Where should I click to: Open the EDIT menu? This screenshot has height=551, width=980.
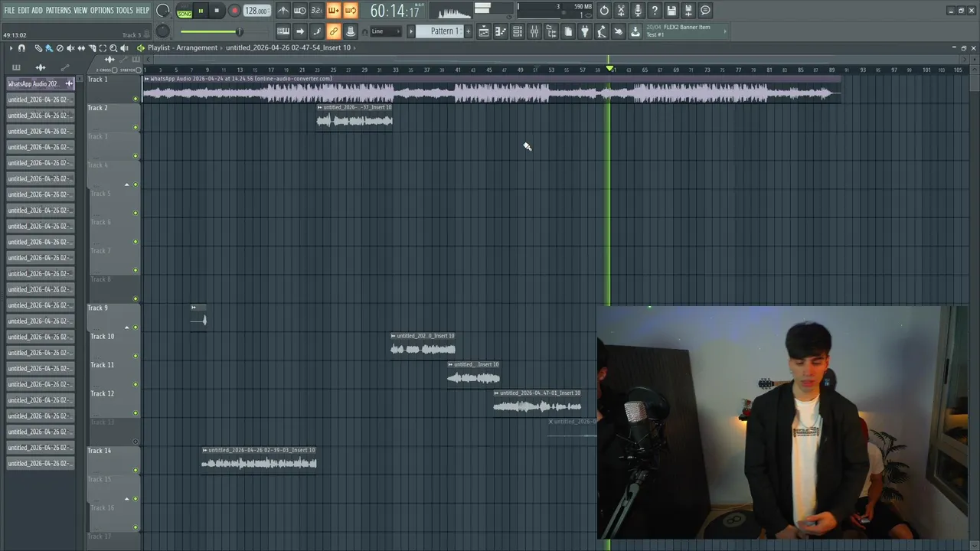coord(24,10)
